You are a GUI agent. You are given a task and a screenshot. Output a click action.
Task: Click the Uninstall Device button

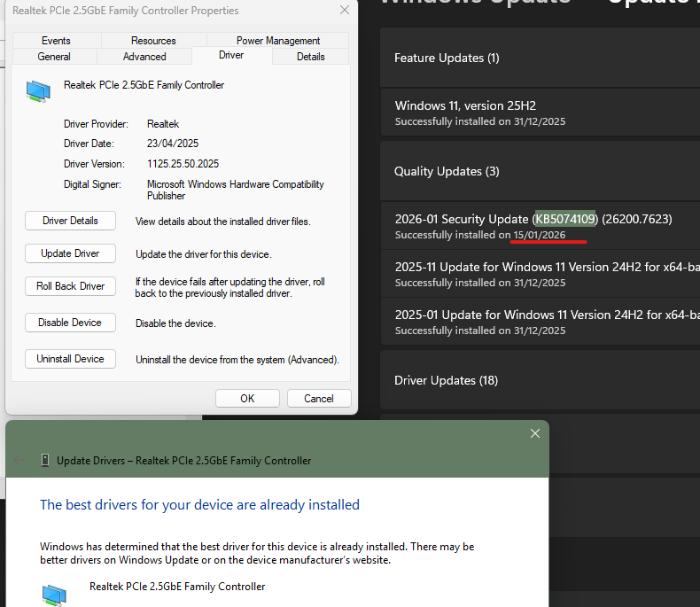pos(71,359)
